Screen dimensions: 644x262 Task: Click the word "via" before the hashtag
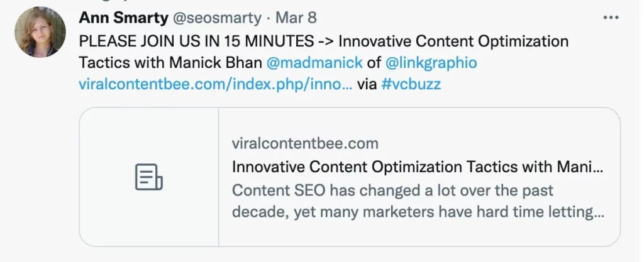367,84
